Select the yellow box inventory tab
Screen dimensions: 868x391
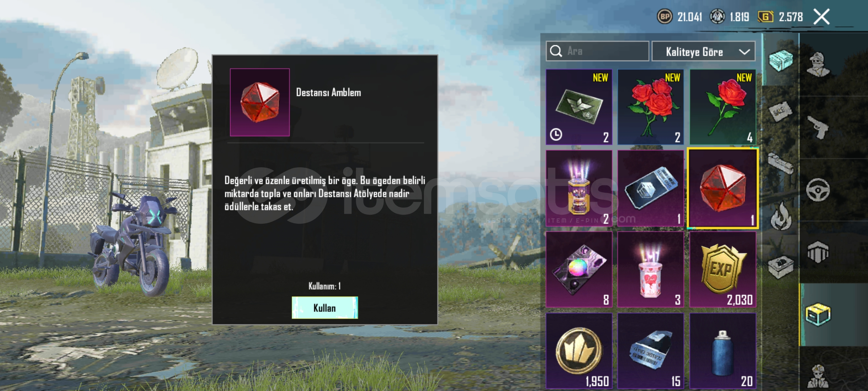(818, 314)
